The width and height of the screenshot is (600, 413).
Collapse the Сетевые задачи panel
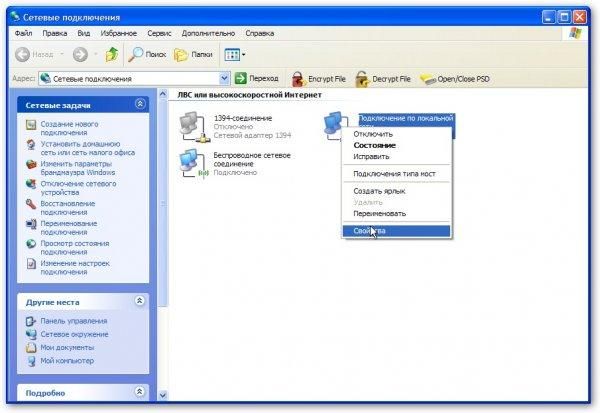tap(140, 103)
